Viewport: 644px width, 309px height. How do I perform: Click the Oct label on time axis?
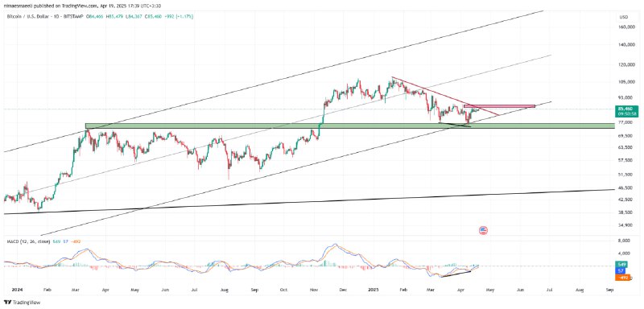click(283, 290)
